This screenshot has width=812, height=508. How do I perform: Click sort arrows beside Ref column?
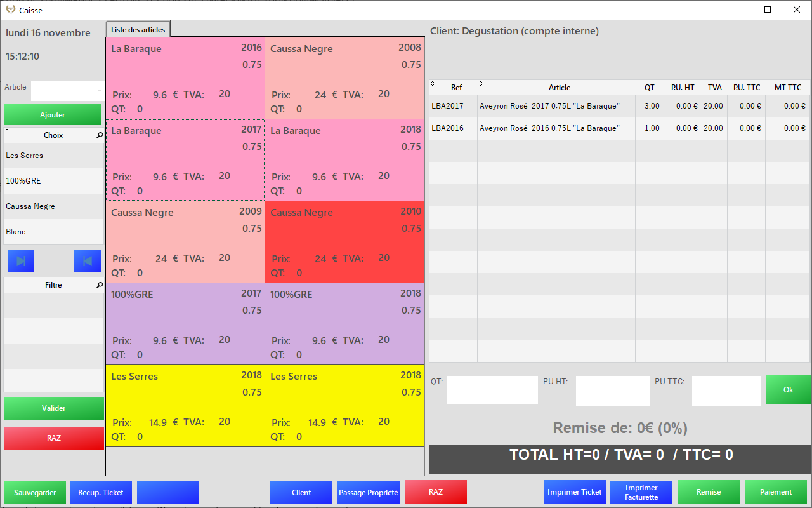(433, 84)
